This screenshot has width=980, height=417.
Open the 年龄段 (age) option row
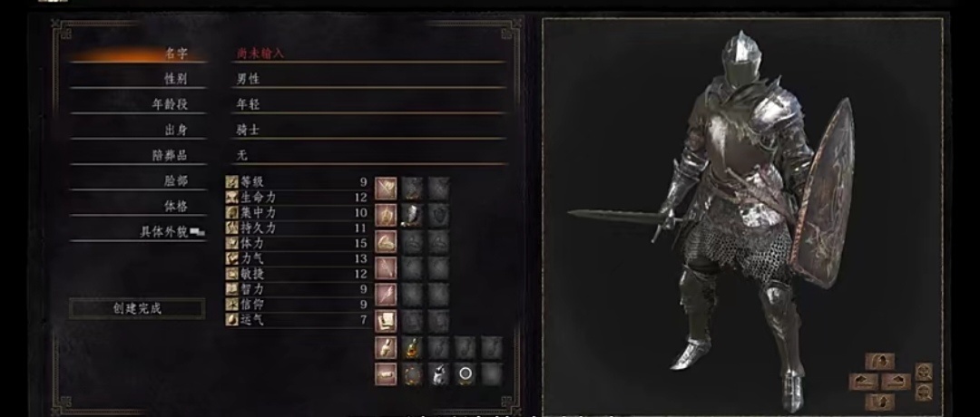click(x=288, y=105)
